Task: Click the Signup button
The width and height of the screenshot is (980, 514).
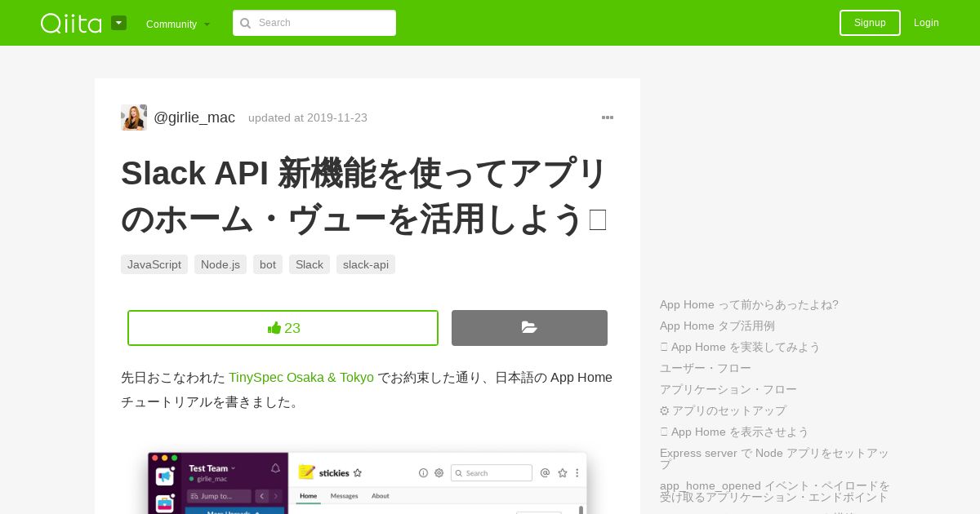Action: click(x=870, y=23)
